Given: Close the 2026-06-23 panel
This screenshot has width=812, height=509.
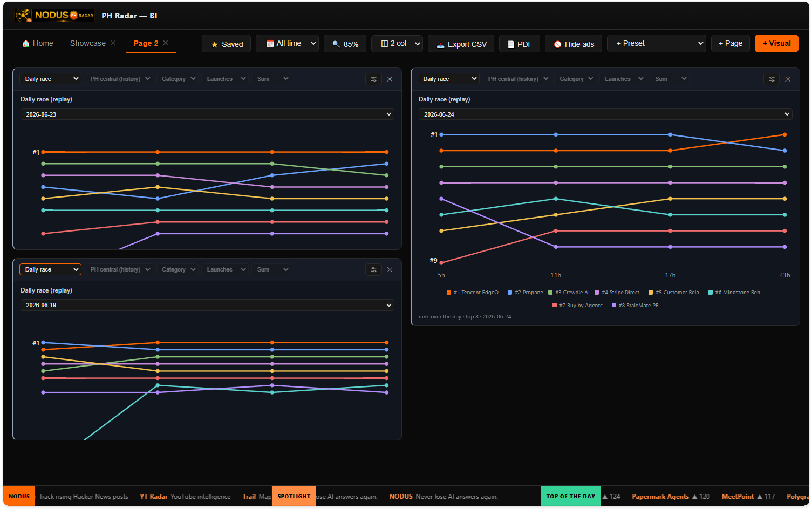Looking at the screenshot, I should (390, 79).
